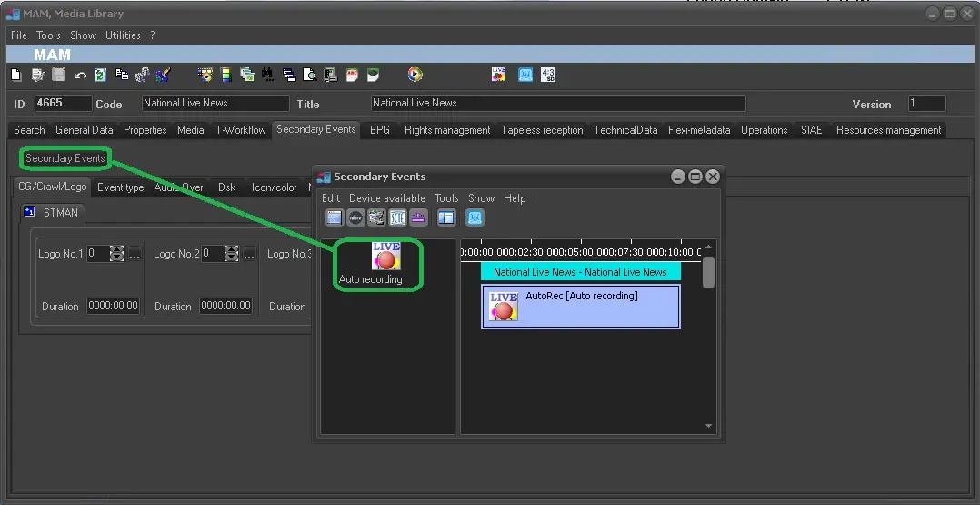Click the timeline vertical scrollbar
The width and height of the screenshot is (980, 505).
(x=708, y=273)
